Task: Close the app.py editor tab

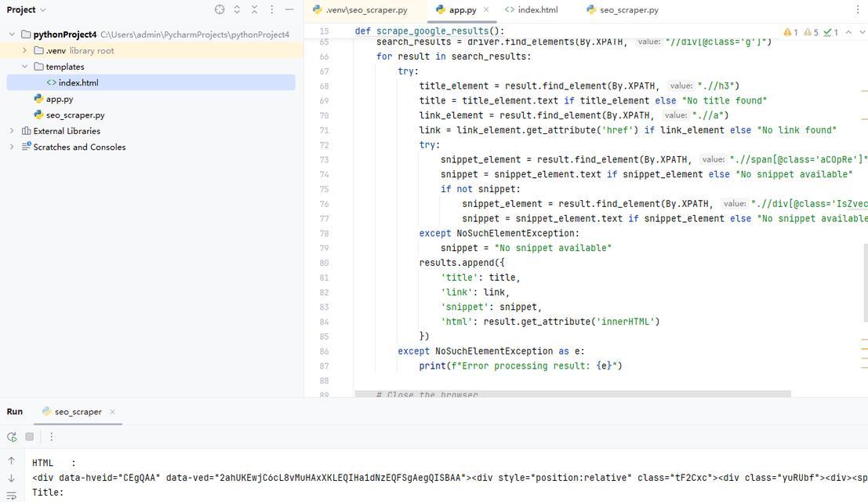Action: [486, 9]
